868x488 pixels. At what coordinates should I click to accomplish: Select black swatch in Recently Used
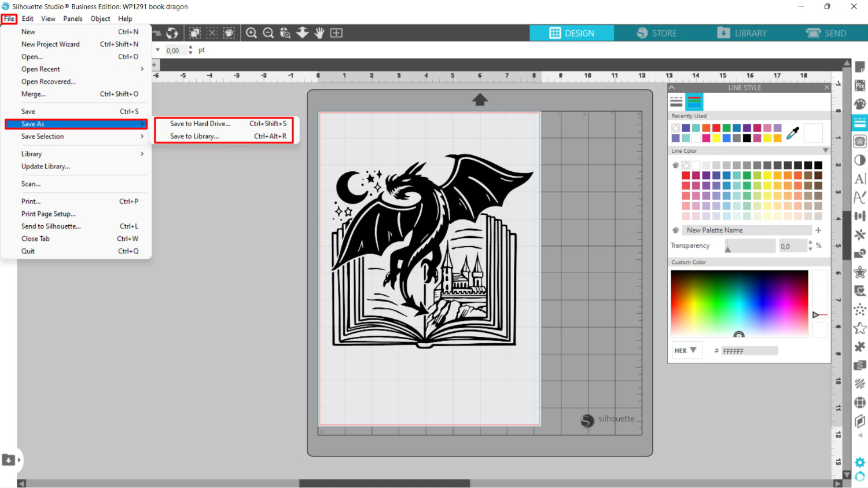[747, 138]
